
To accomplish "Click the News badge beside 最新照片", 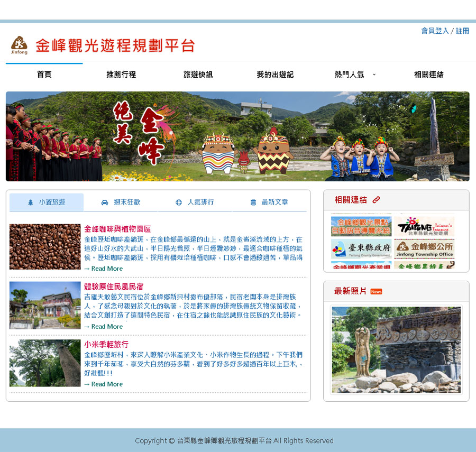I will pyautogui.click(x=376, y=291).
